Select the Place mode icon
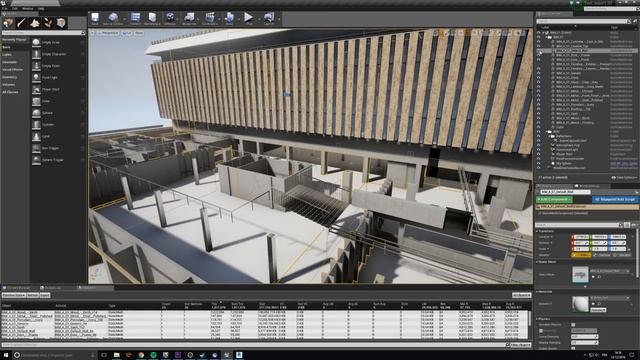640x360 pixels. (8, 23)
